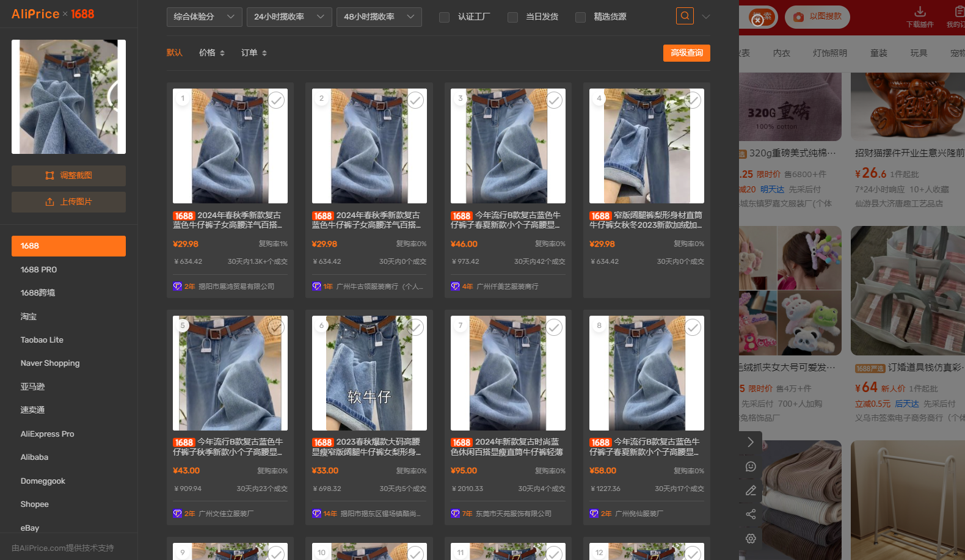The height and width of the screenshot is (560, 965).
Task: Click the uploaded jeans search image
Action: tap(68, 96)
